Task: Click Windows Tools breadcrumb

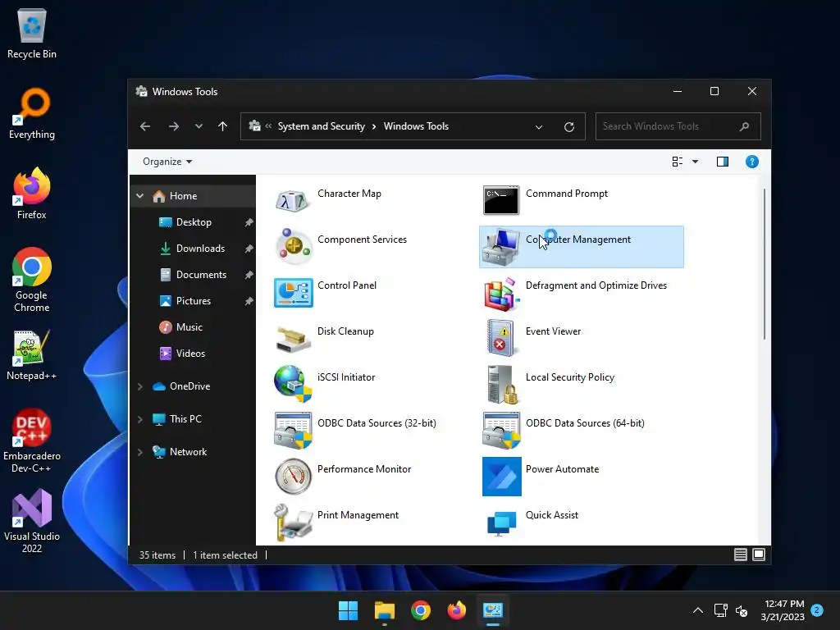Action: coord(416,126)
